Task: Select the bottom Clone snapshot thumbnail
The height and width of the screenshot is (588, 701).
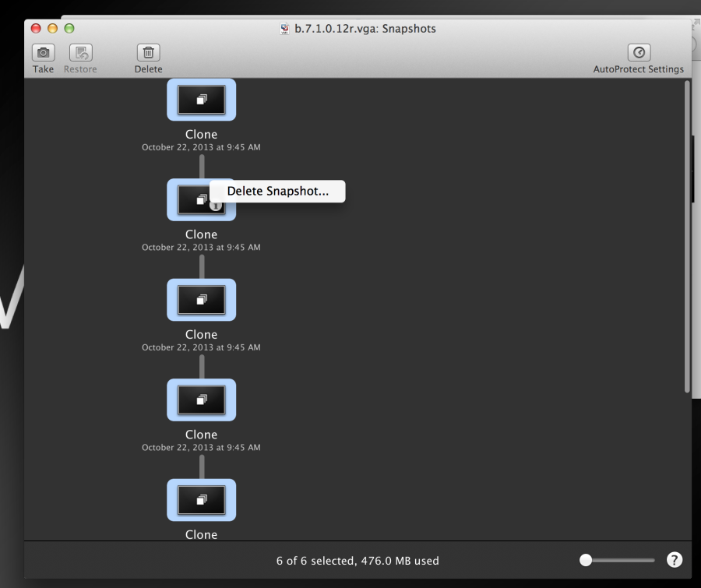Action: click(x=202, y=500)
